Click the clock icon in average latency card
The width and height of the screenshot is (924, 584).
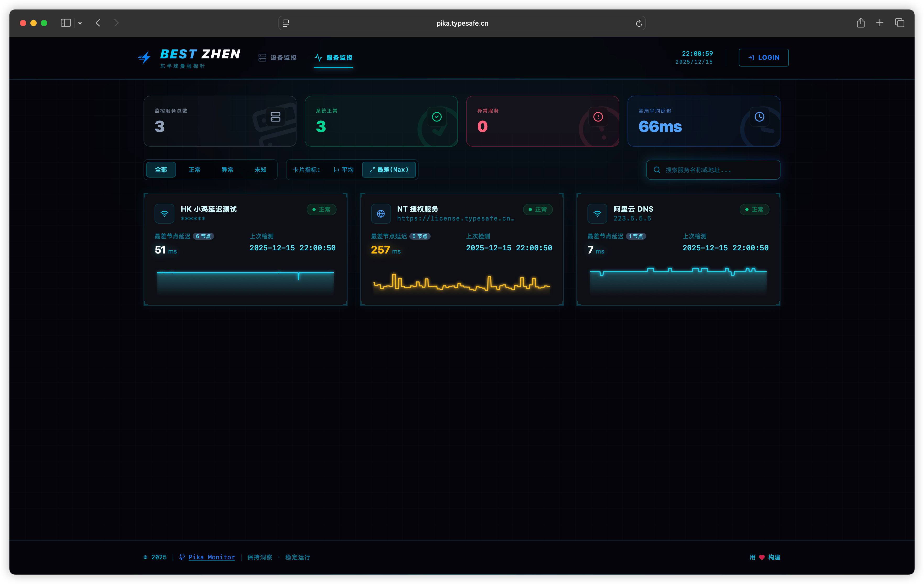pyautogui.click(x=759, y=117)
